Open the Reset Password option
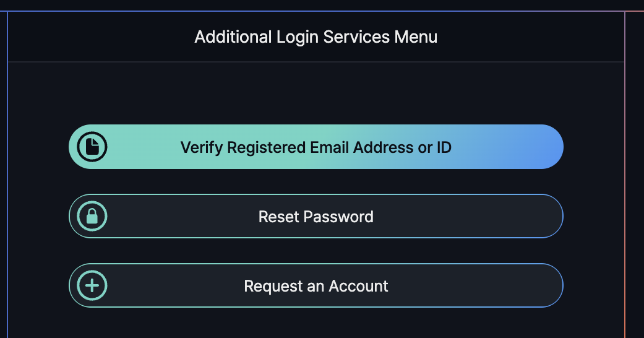Screen dimensions: 644x338 click(316, 217)
